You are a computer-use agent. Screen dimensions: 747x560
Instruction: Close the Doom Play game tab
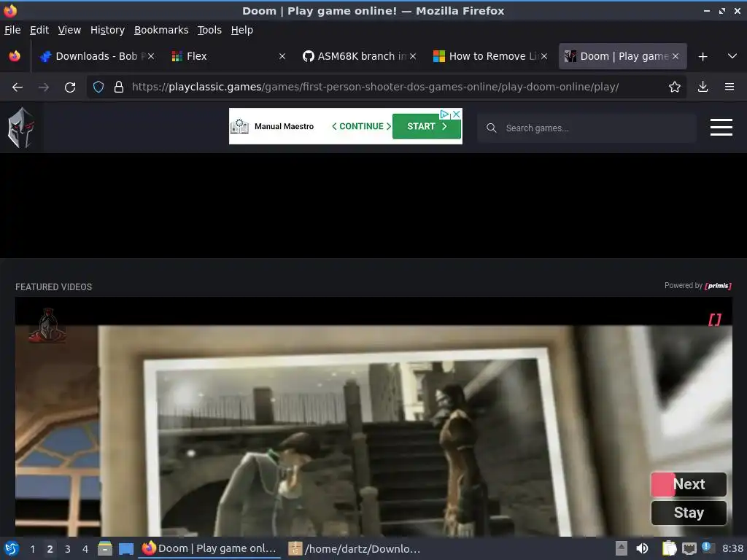pyautogui.click(x=676, y=56)
